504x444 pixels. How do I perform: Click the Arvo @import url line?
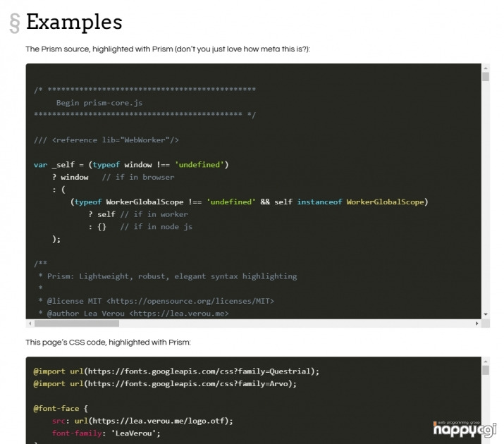click(165, 384)
